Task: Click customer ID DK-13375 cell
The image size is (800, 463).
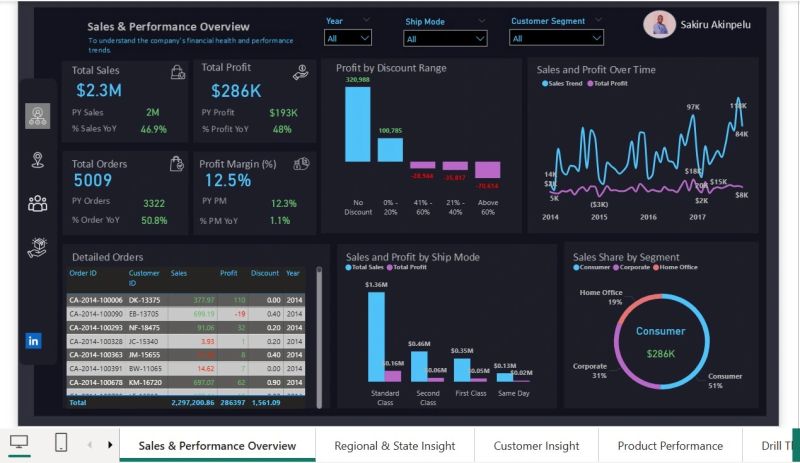Action: [144, 300]
